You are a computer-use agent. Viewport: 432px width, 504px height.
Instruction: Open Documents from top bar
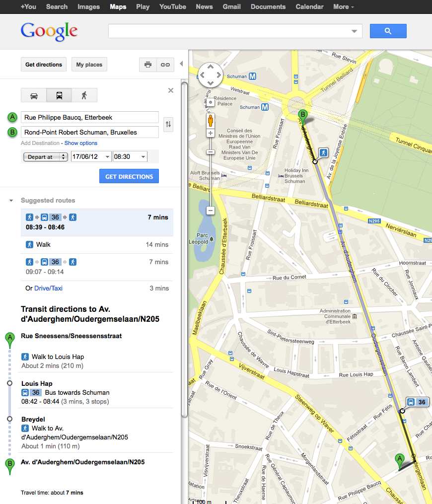pos(268,7)
